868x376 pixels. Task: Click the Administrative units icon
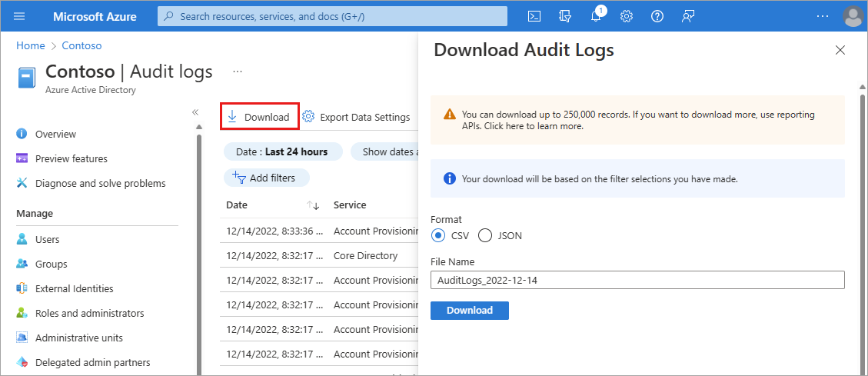coord(22,338)
